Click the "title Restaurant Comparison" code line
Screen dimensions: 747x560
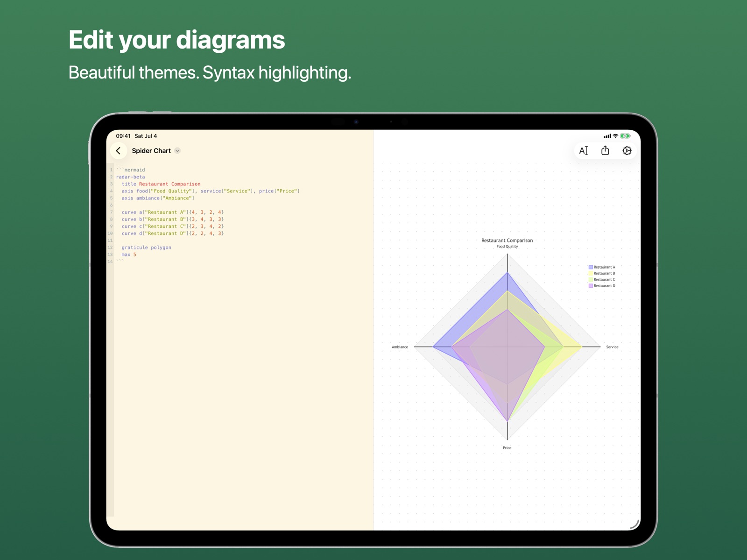161,184
